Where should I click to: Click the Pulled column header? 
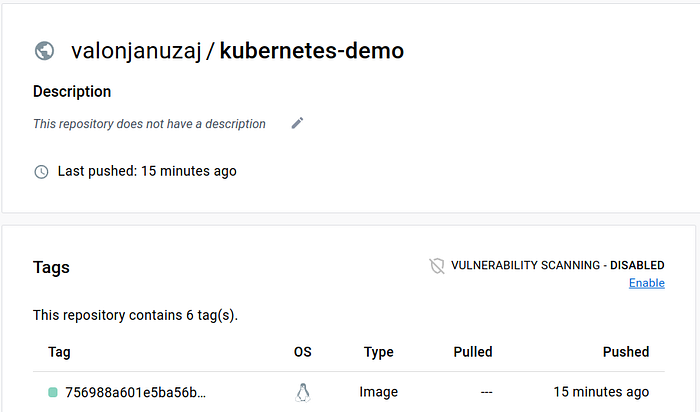point(472,352)
